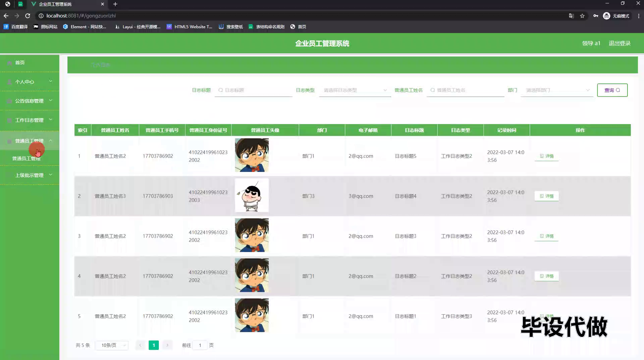This screenshot has height=360, width=644.
Task: Click the 3@qq.com email cell
Action: pyautogui.click(x=361, y=196)
